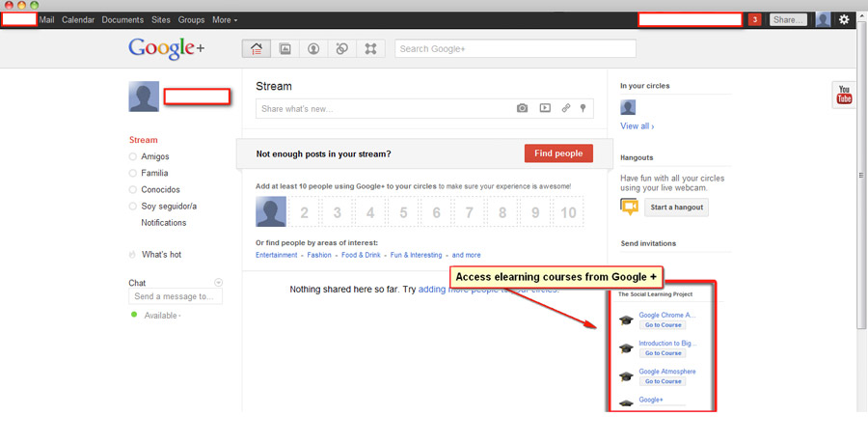
Task: Open the Home stream icon in toolbar
Action: tap(257, 49)
